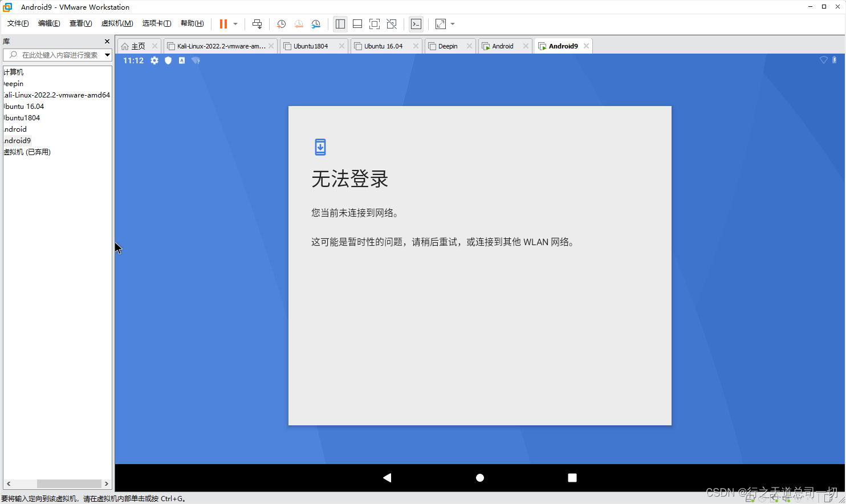Open the 虚拟机(M) menu
846x504 pixels.
tap(117, 23)
